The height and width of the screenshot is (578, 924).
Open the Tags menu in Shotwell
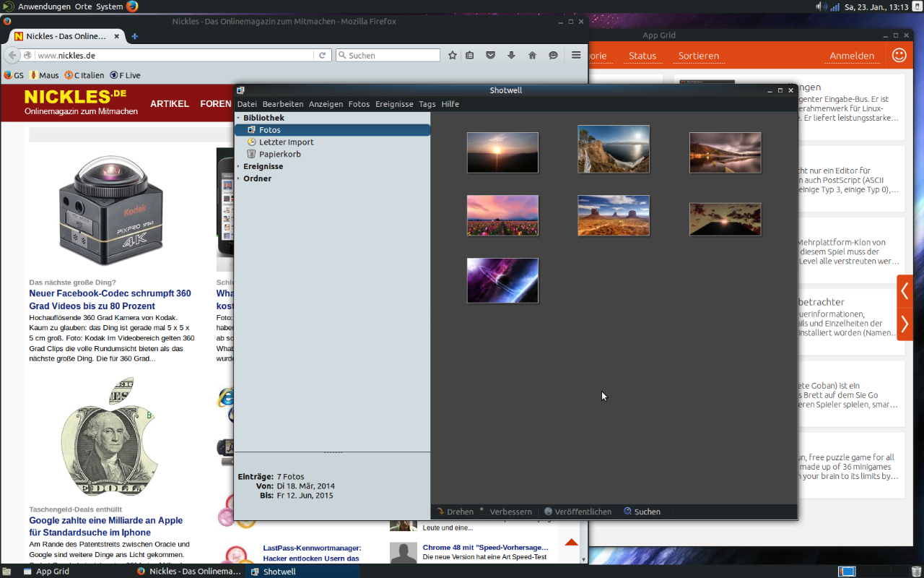tap(427, 104)
